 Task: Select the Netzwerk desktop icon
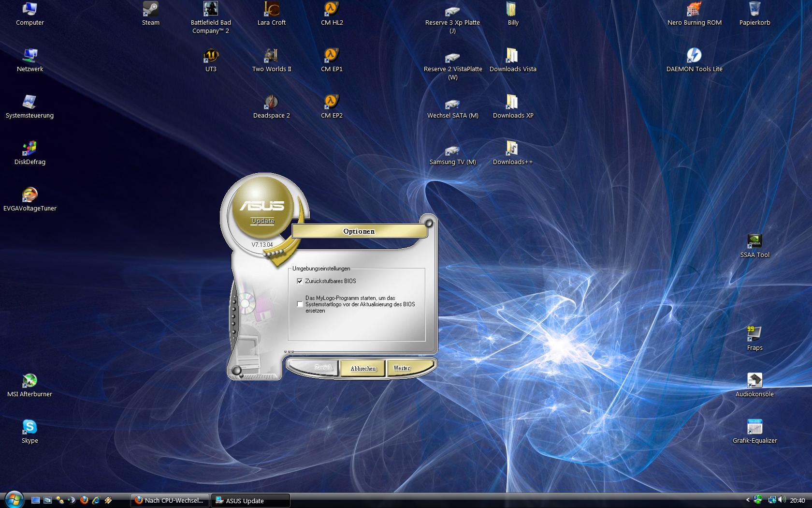pos(30,60)
